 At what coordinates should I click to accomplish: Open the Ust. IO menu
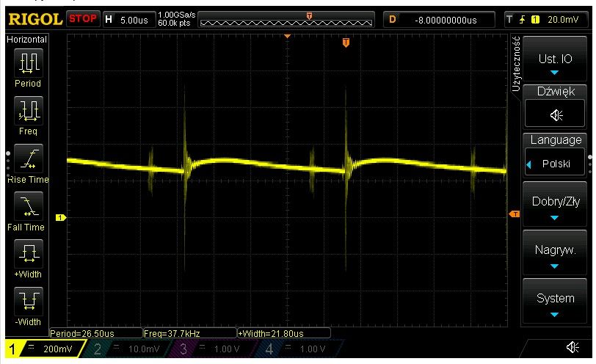click(555, 59)
